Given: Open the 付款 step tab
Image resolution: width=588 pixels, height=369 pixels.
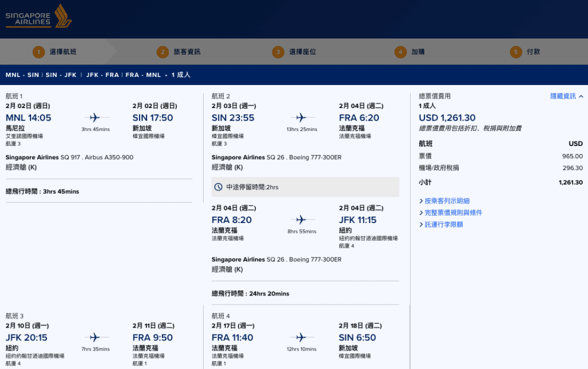Looking at the screenshot, I should 533,52.
